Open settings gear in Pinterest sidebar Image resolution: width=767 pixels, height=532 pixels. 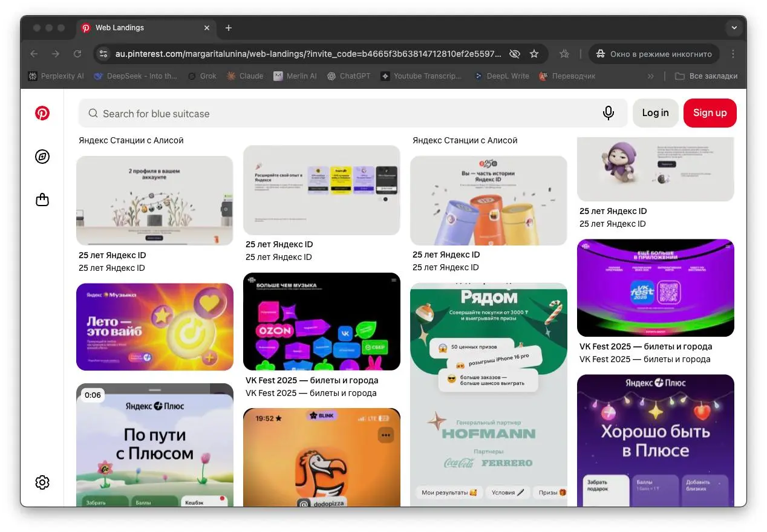point(42,482)
